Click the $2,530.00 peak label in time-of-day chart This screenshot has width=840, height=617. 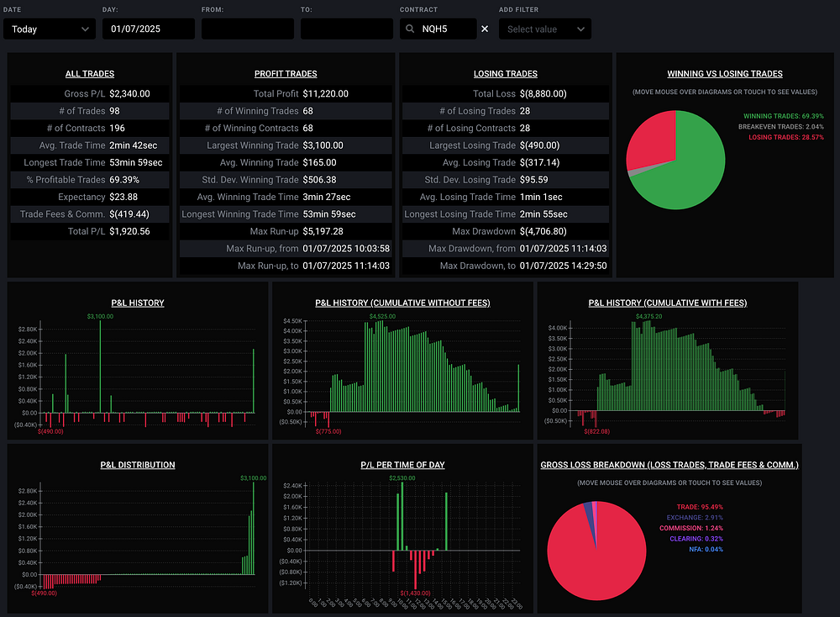coord(402,478)
